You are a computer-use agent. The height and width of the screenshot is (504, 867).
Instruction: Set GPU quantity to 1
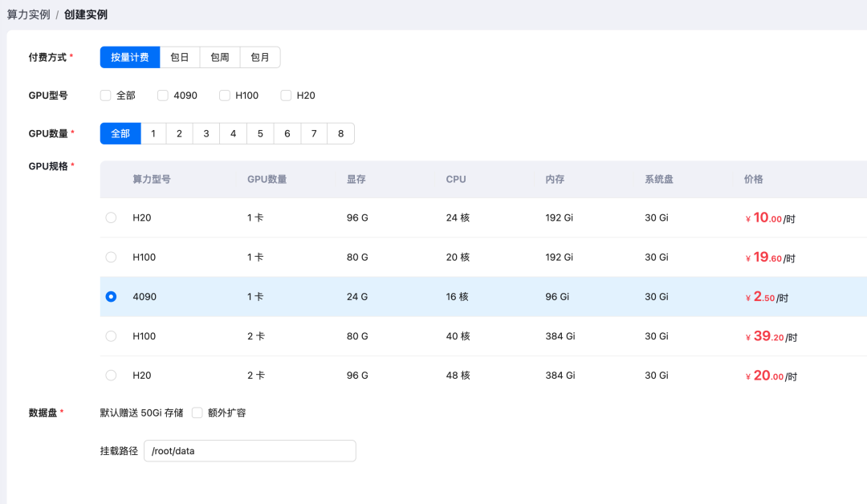[153, 134]
